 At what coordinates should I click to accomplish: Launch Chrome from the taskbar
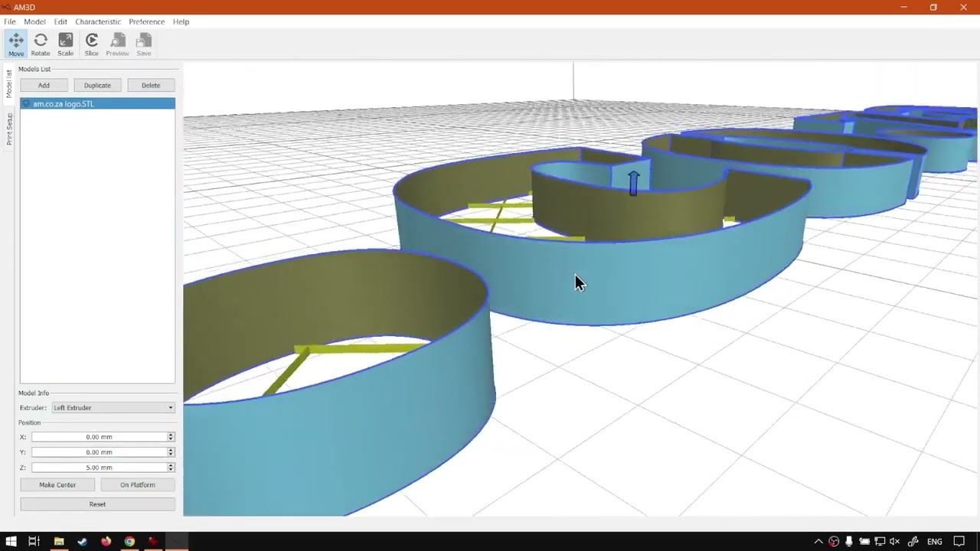(129, 542)
